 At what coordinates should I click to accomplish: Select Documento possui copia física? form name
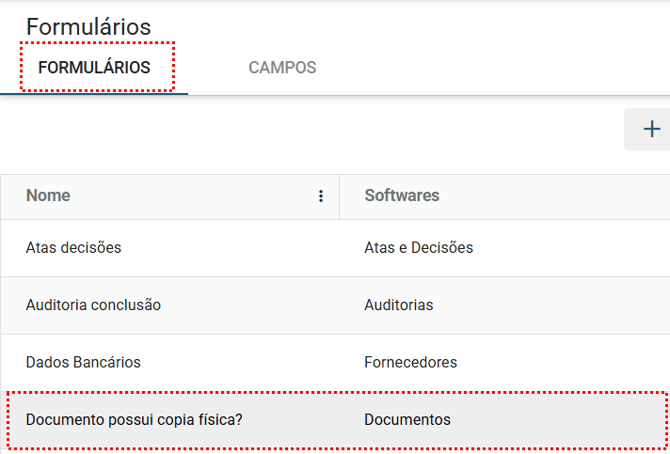click(x=134, y=420)
